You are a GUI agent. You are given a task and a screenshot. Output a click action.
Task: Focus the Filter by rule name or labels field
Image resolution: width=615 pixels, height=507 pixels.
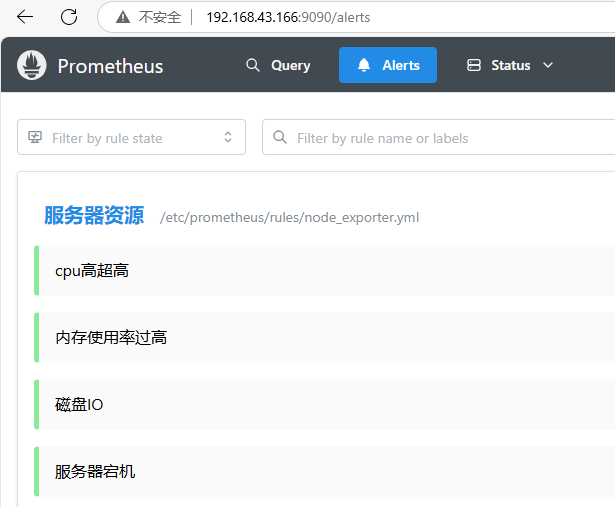(439, 137)
